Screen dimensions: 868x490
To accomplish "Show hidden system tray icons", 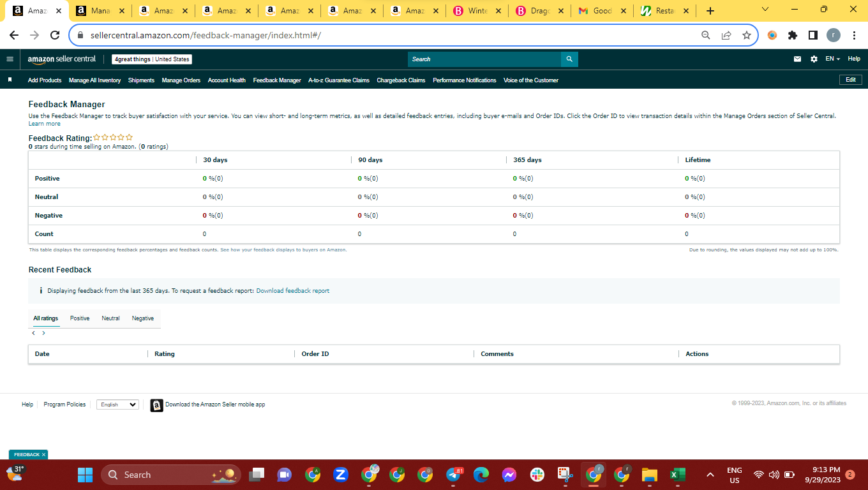I will (x=710, y=475).
